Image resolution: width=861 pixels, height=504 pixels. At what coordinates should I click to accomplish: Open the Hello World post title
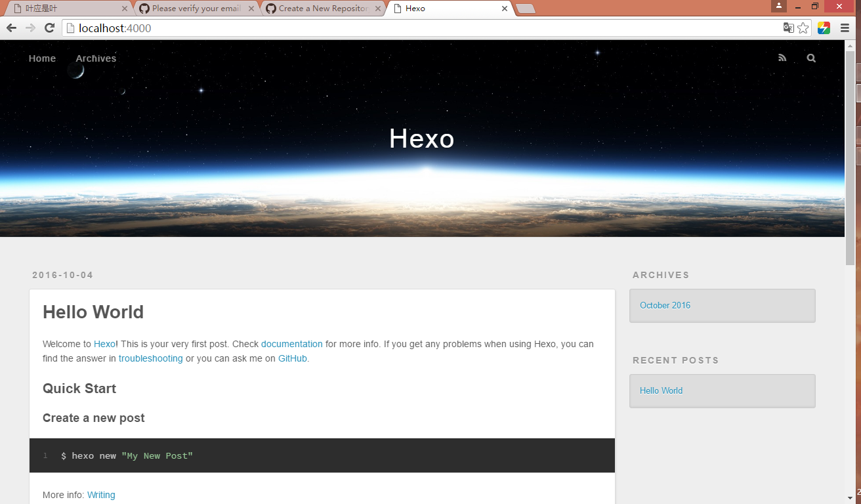pos(93,312)
